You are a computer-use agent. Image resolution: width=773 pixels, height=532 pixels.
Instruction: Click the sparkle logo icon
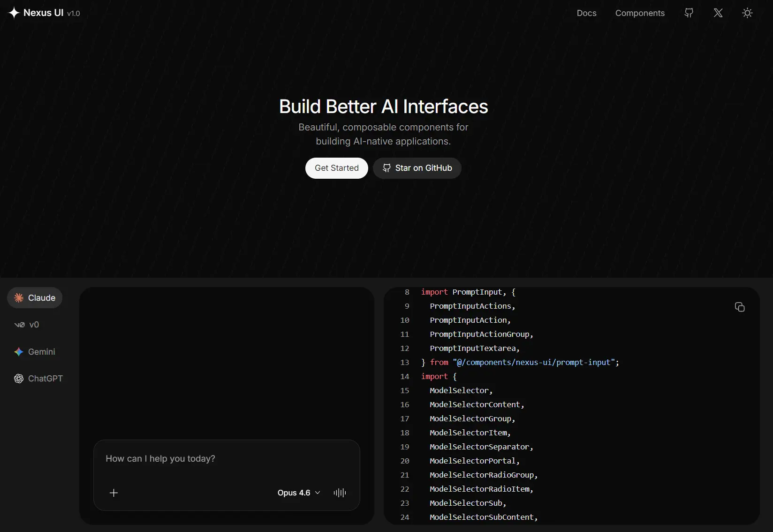coord(14,13)
